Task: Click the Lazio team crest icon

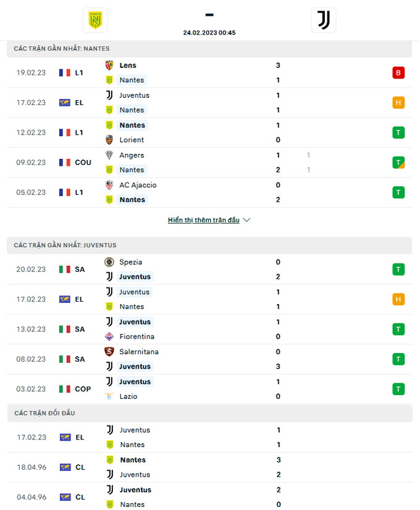Action: tap(109, 396)
